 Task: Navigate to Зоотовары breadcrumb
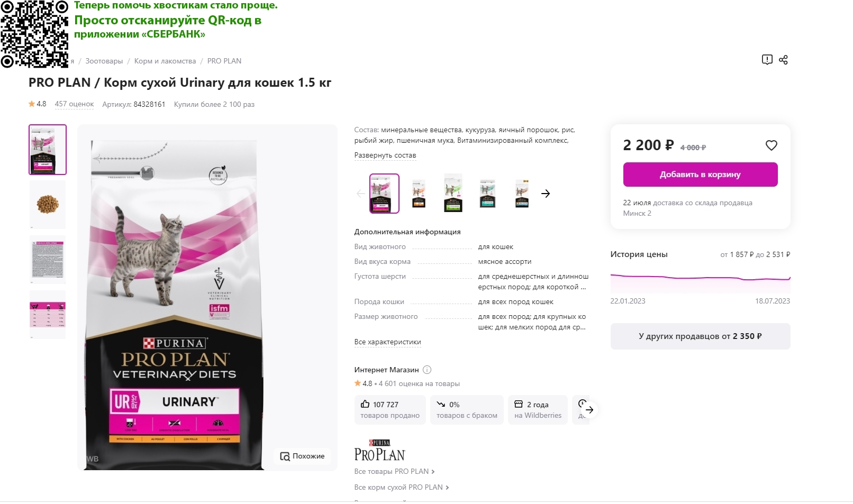(104, 61)
